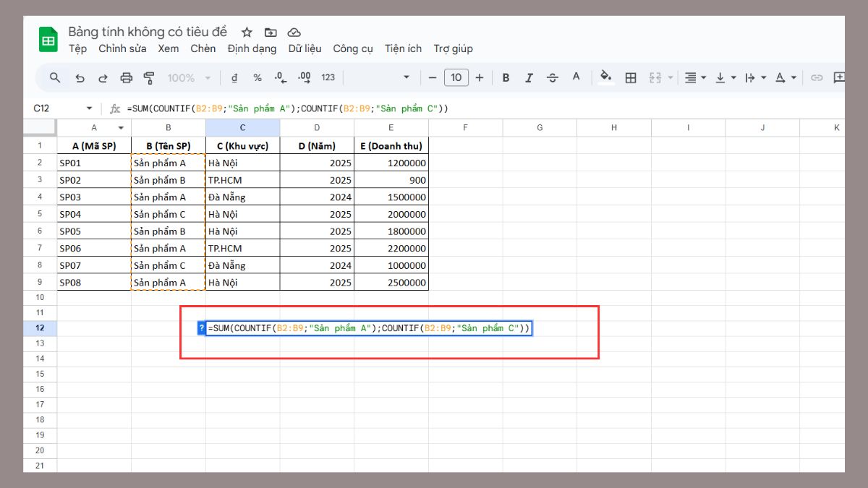Click the Search menus magnifier icon
Screen dimensions: 868x488
[55, 78]
